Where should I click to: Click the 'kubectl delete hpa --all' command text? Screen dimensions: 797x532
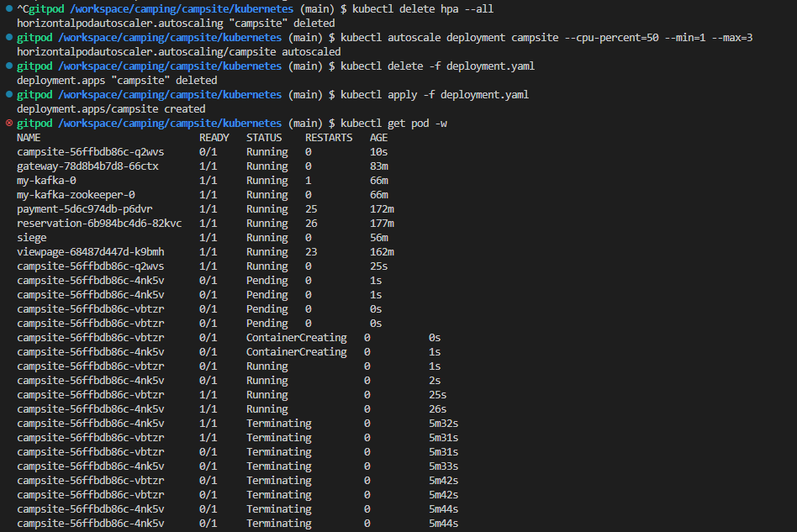click(x=423, y=9)
